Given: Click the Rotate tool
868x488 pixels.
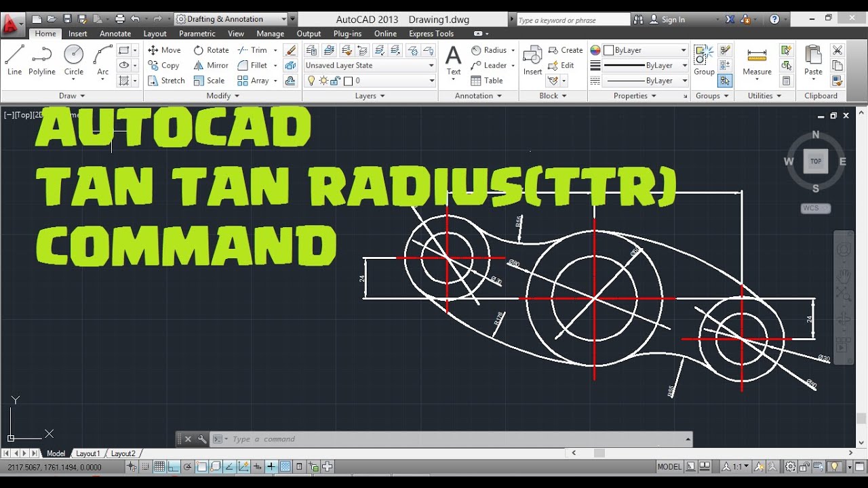Looking at the screenshot, I should click(x=211, y=50).
